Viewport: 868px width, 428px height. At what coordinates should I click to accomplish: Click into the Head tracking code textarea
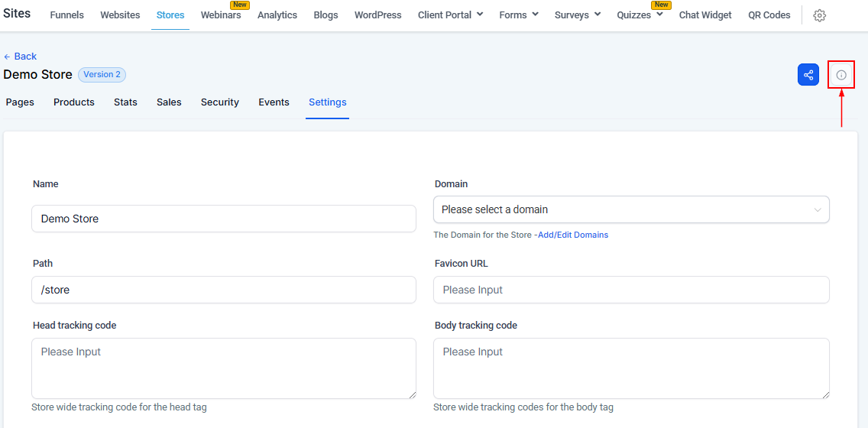click(x=224, y=368)
